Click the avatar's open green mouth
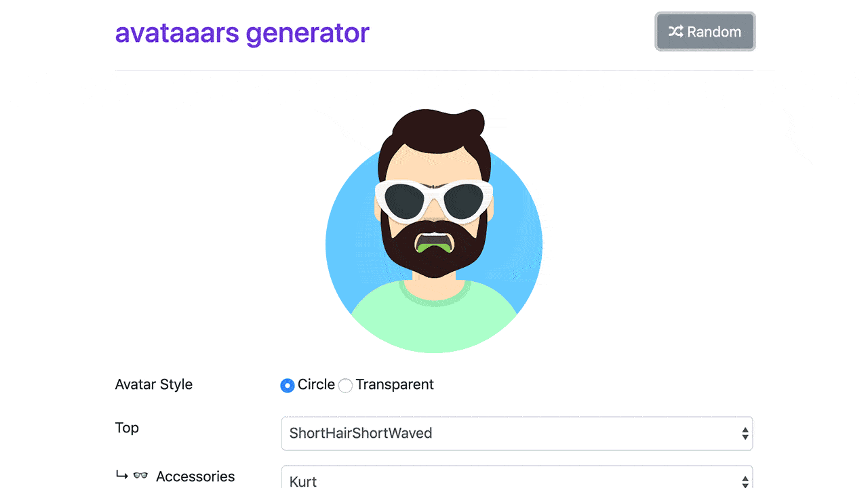This screenshot has height=488, width=868. tap(433, 243)
